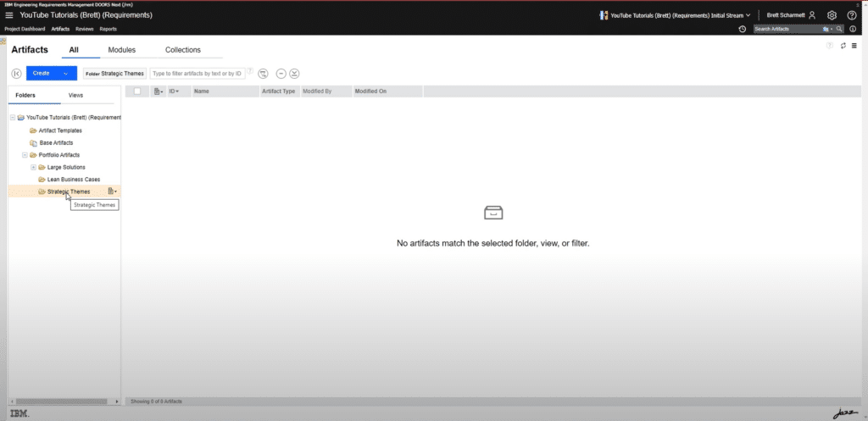Screen dimensions: 868x421
Task: Open the search scope icon dropdown
Action: click(x=827, y=29)
